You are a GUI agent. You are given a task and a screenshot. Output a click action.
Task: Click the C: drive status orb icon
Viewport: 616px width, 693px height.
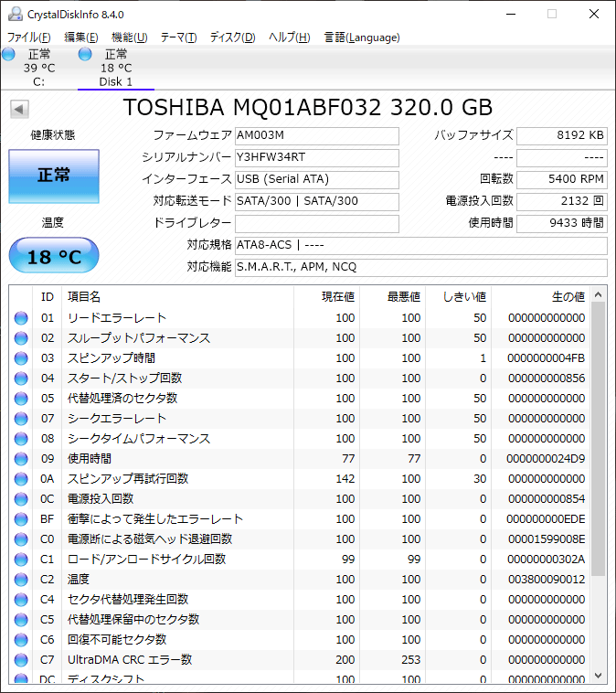[x=9, y=55]
